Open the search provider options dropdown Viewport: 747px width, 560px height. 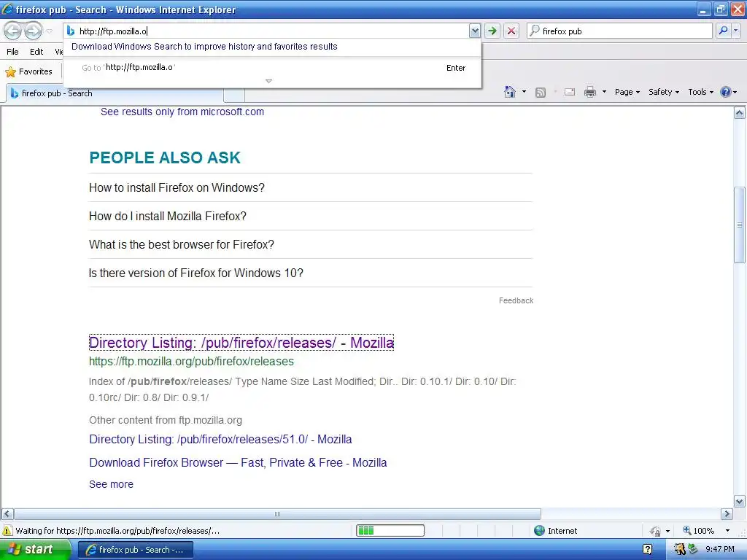tap(736, 31)
